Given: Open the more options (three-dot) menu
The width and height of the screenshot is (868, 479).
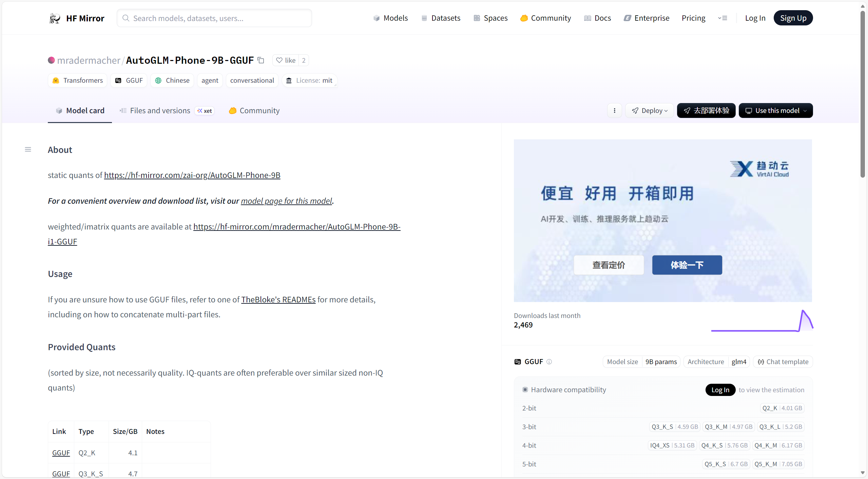Looking at the screenshot, I should (614, 110).
